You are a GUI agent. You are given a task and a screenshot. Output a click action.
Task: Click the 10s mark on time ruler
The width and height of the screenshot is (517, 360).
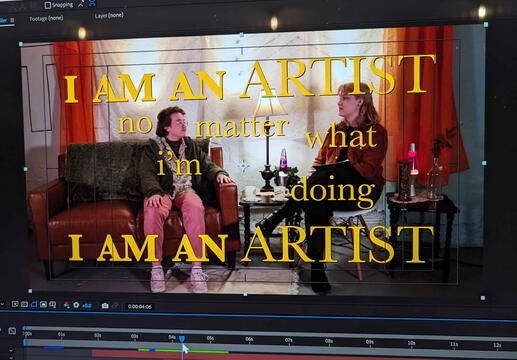click(411, 343)
